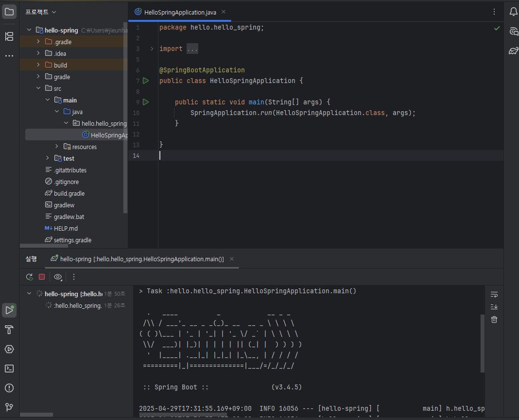Expand the resources folder
The image size is (519, 420).
[x=57, y=147]
